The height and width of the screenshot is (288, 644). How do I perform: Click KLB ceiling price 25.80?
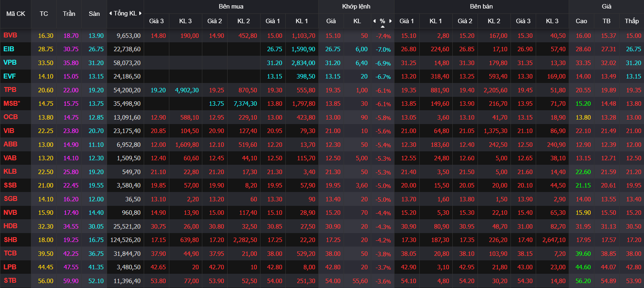[71, 172]
